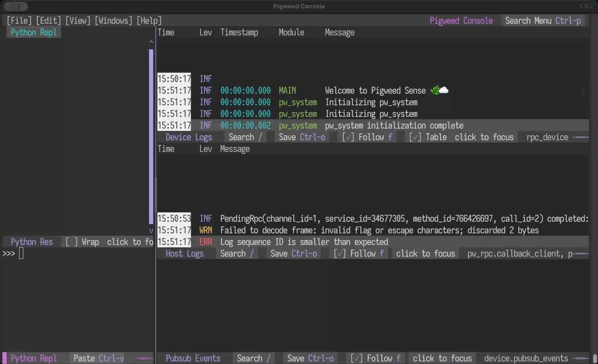
Task: Click 'click to focus' in Device Logs toolbar
Action: tap(484, 137)
